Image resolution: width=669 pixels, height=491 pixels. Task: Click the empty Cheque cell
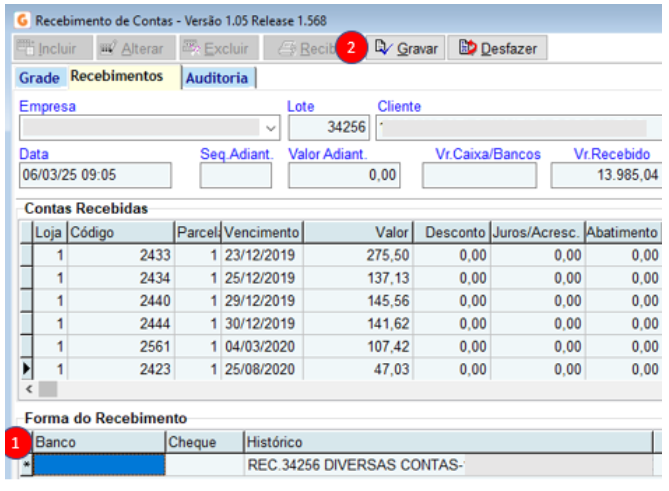(x=205, y=465)
